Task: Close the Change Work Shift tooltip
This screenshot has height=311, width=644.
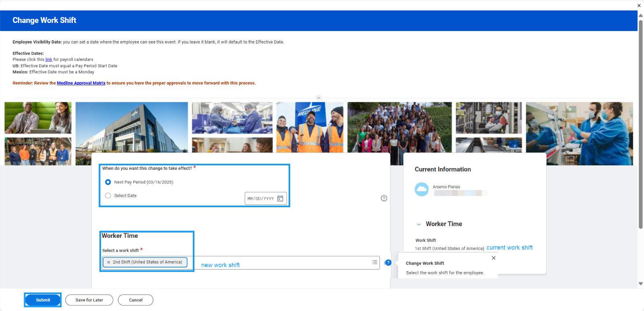Action: 493,258
